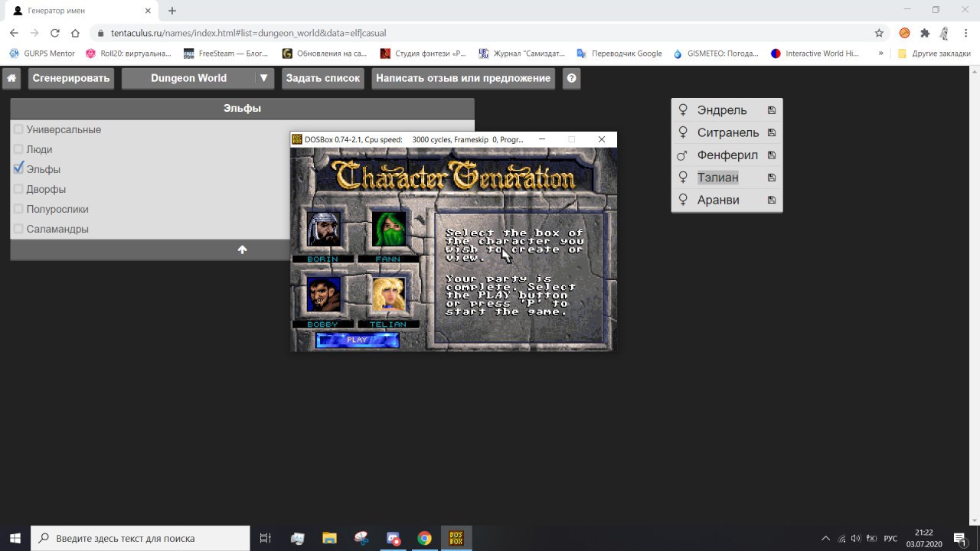980x551 pixels.
Task: Click the name Ситранель
Action: pos(728,132)
